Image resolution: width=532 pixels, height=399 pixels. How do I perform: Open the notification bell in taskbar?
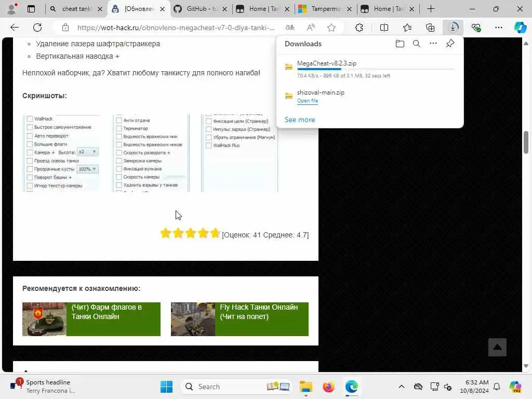497,387
